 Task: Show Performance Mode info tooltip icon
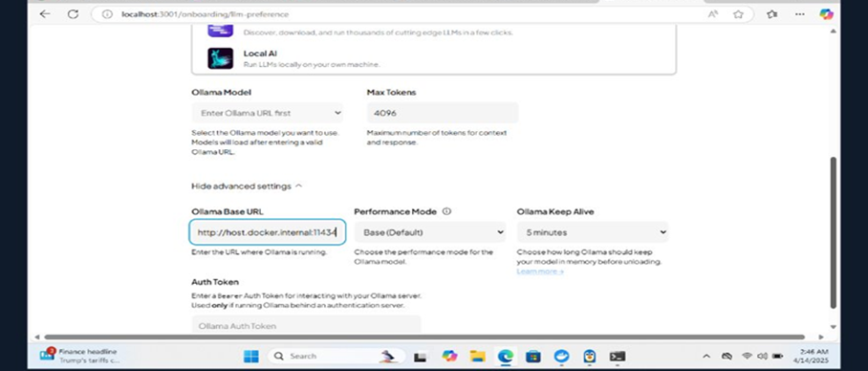click(446, 211)
